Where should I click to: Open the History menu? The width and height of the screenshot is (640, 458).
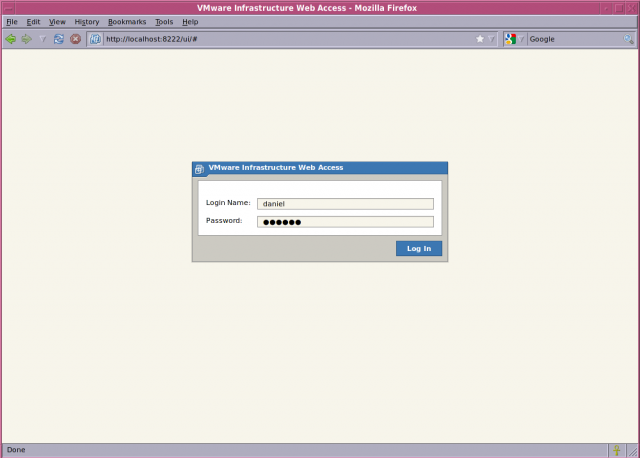[87, 22]
